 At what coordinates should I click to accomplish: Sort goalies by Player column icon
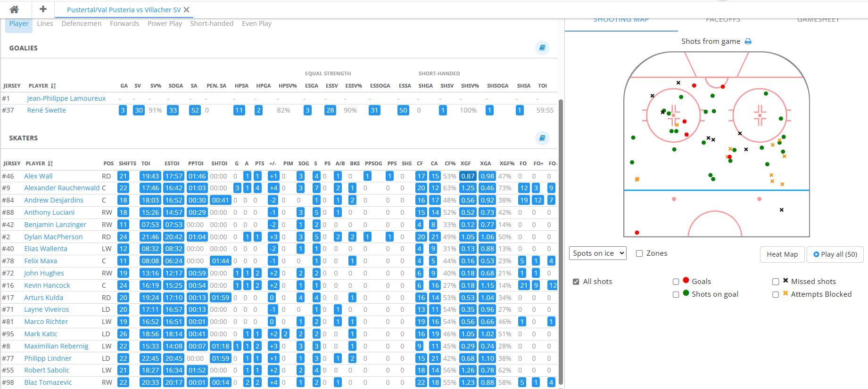[x=53, y=86]
